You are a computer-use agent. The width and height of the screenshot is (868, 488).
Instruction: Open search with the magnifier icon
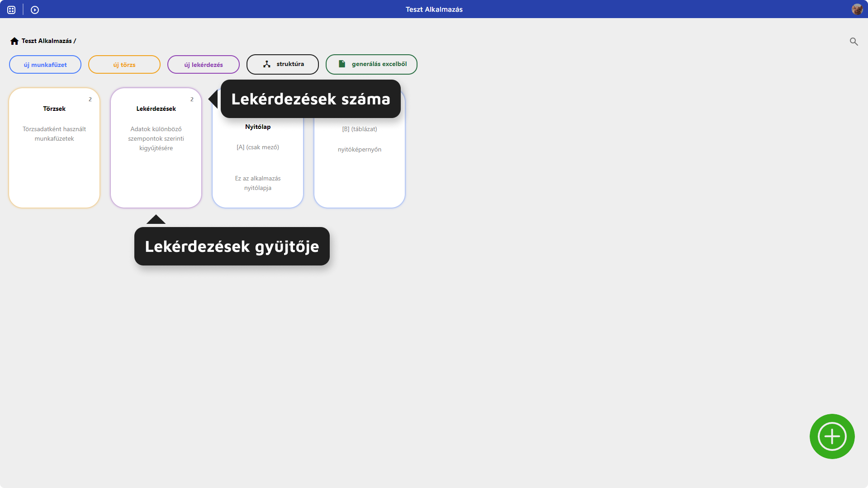(x=854, y=42)
